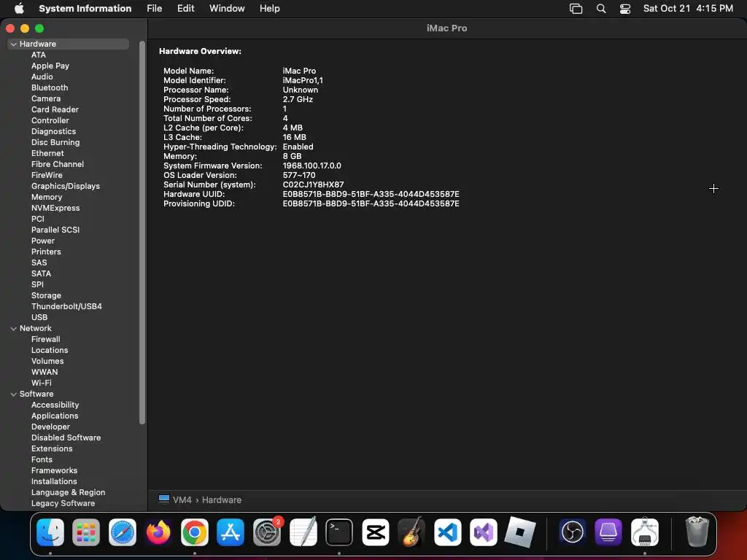747x560 pixels.
Task: Select Memory in the sidebar
Action: 47,197
